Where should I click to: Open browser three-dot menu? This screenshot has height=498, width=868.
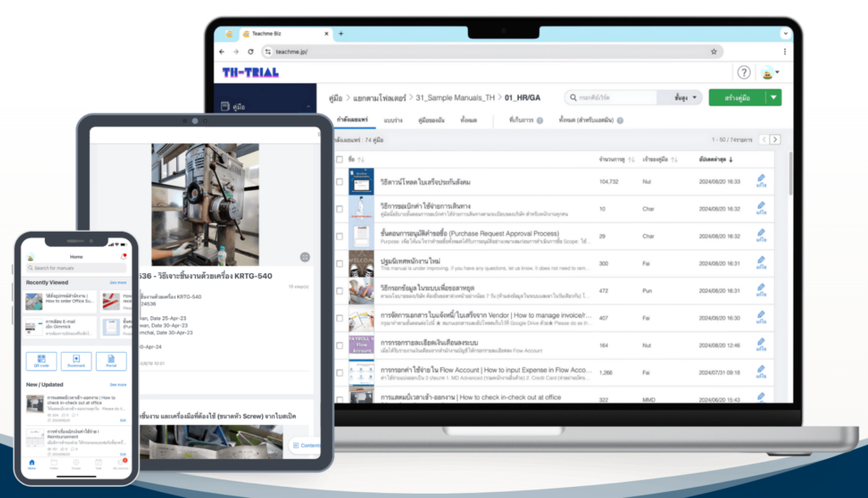click(x=784, y=52)
